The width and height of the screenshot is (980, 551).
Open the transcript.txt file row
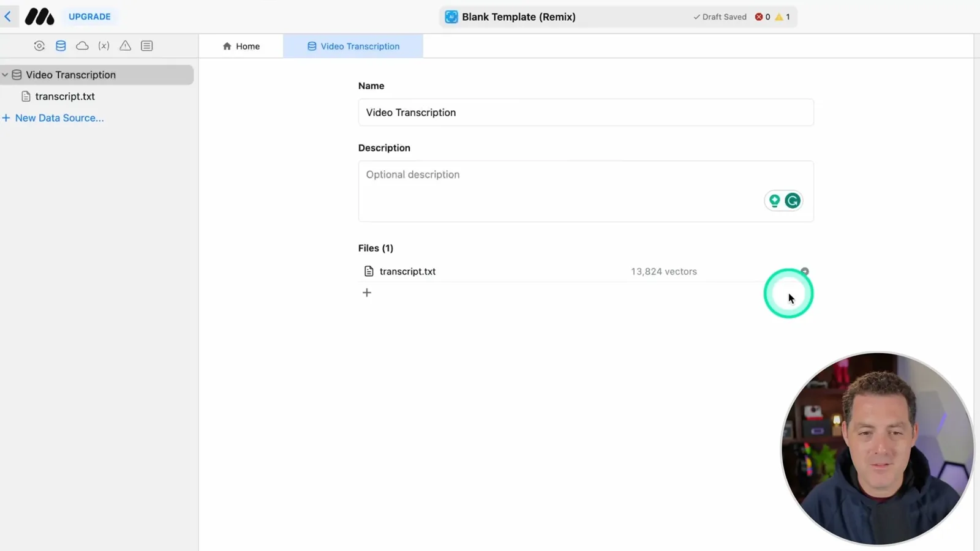point(586,271)
